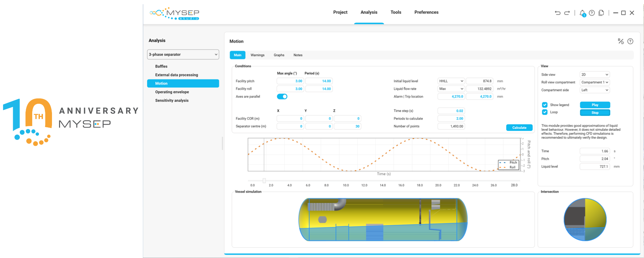Select Motion in analysis list
Viewport: 644px width, 258px height.
click(x=183, y=83)
